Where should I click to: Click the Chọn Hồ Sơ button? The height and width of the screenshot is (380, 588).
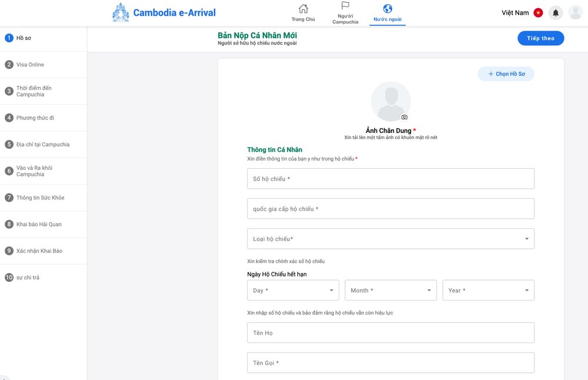point(506,74)
